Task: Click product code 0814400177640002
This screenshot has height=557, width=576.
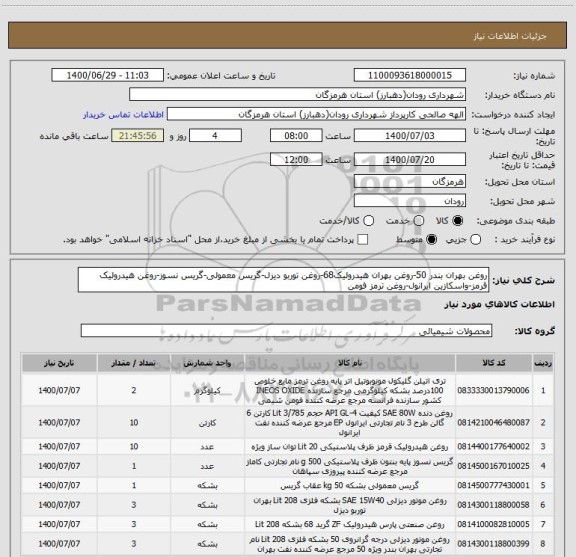Action: (493, 446)
